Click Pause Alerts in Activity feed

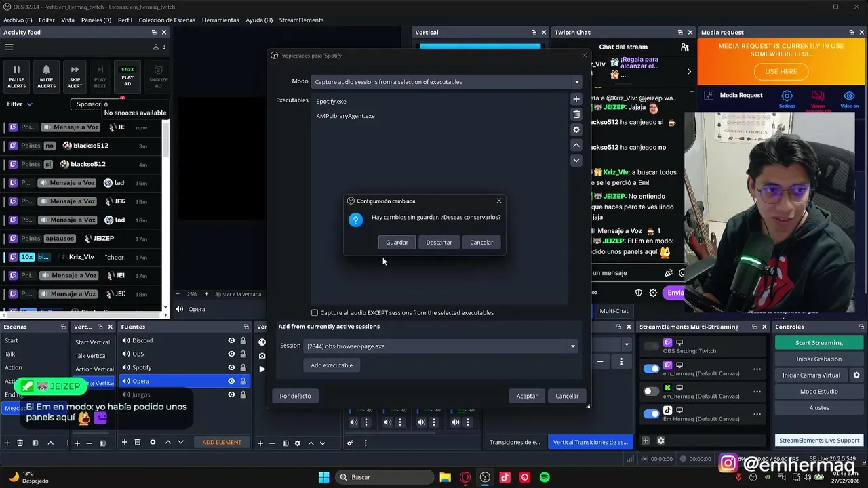coord(17,77)
